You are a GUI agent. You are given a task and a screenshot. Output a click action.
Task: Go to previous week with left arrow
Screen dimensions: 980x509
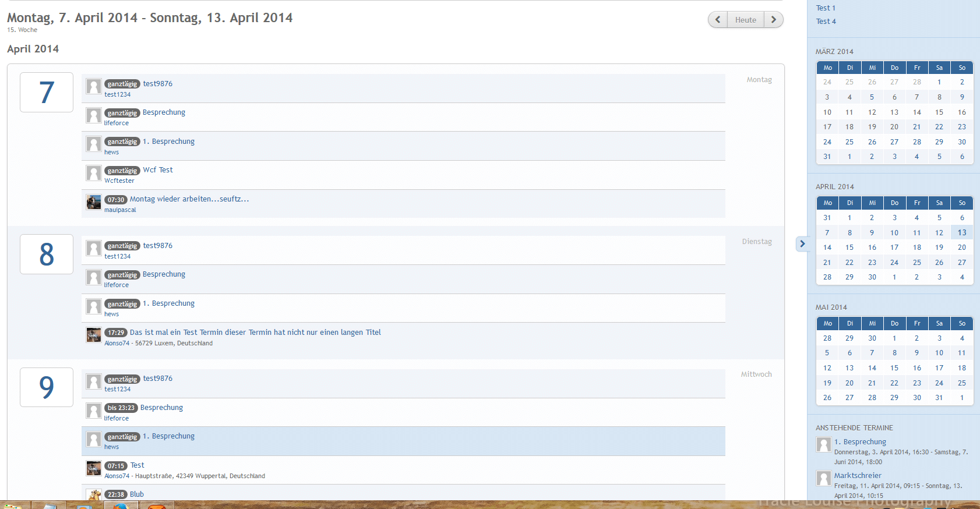(718, 20)
